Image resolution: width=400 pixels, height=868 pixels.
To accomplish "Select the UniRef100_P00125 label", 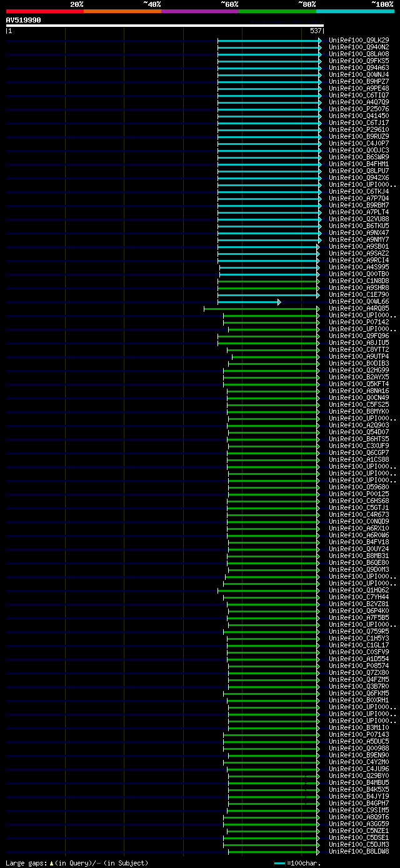I will pos(359,494).
